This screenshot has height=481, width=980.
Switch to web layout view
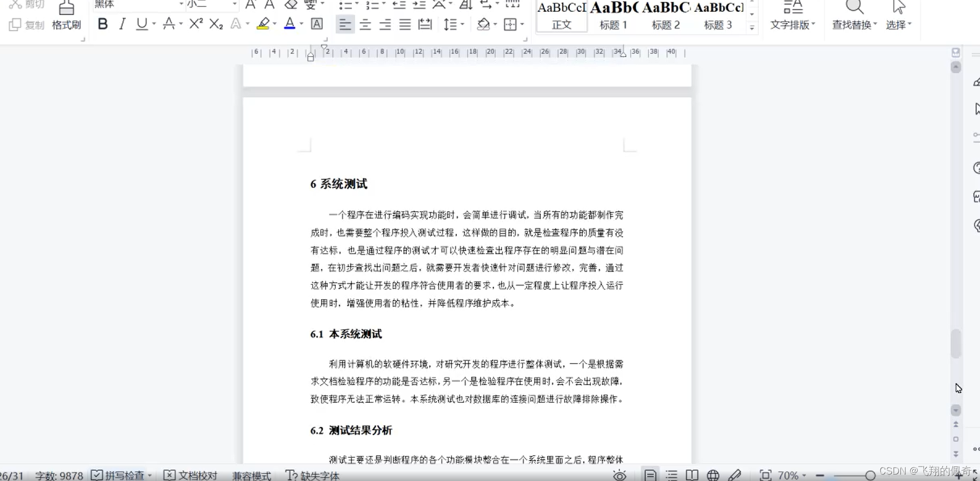click(x=713, y=475)
